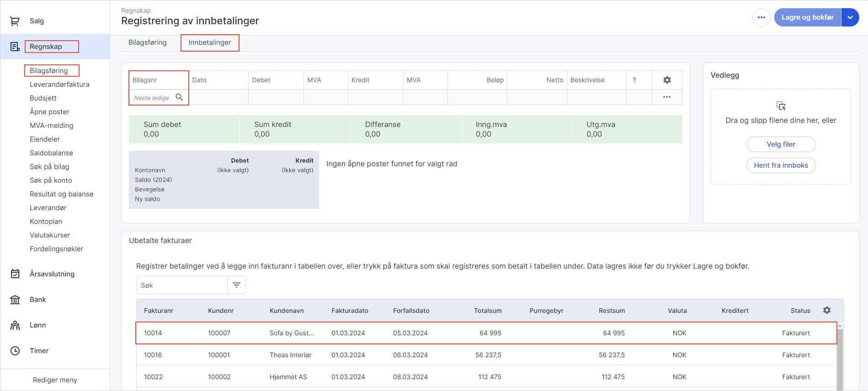Open the three-dot menu in header

pyautogui.click(x=761, y=17)
